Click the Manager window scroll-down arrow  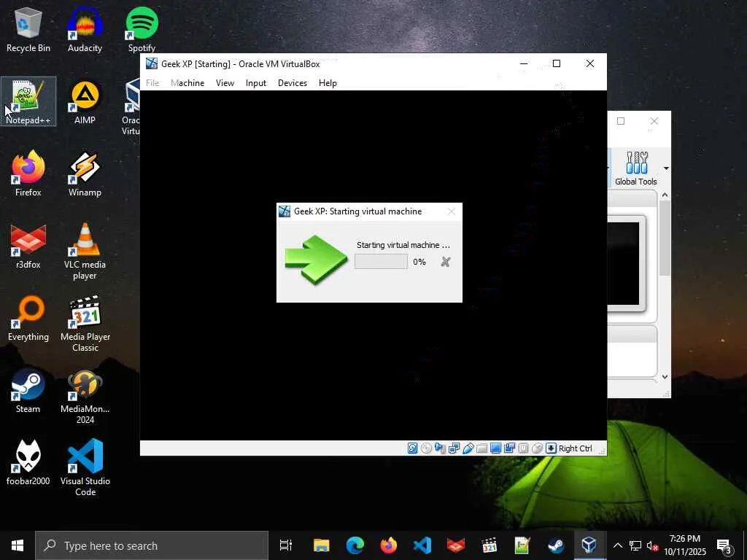(665, 377)
